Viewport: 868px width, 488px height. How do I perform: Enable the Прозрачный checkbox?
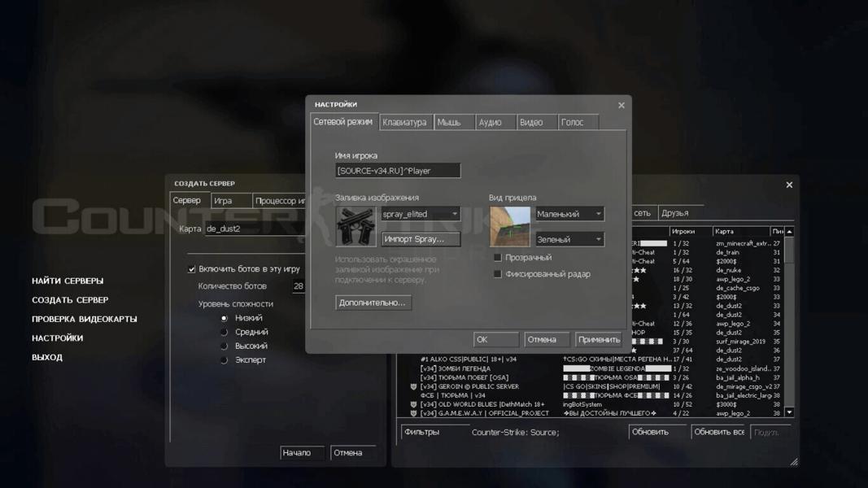point(498,258)
